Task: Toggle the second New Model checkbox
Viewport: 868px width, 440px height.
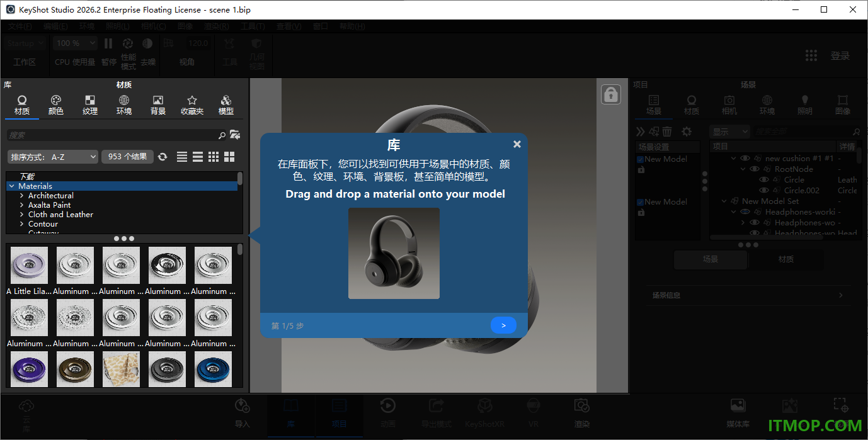Action: 640,202
